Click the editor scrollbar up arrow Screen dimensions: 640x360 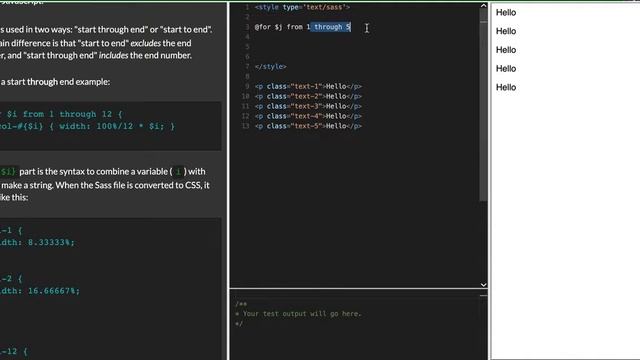[x=483, y=6]
